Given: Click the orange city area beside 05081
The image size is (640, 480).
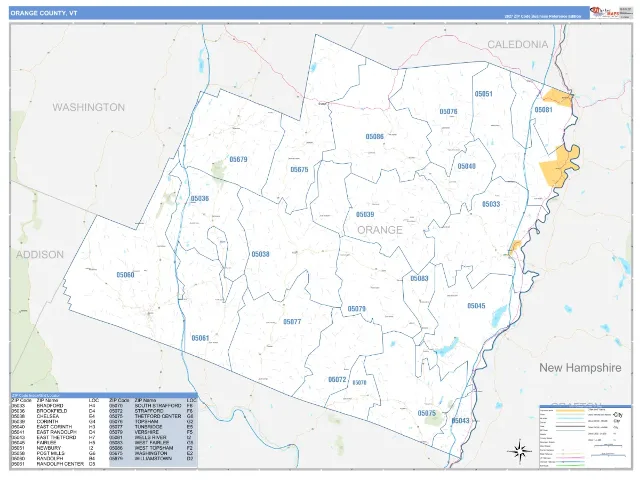Looking at the screenshot, I should (x=558, y=98).
